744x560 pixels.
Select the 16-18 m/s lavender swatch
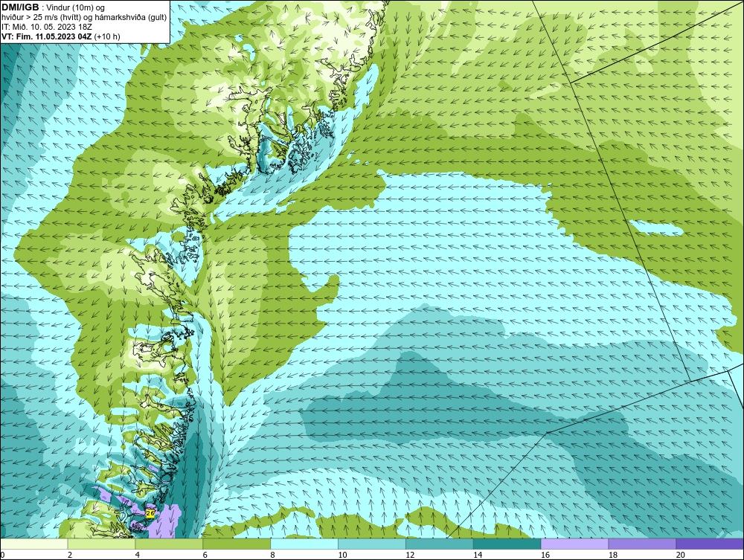(574, 544)
